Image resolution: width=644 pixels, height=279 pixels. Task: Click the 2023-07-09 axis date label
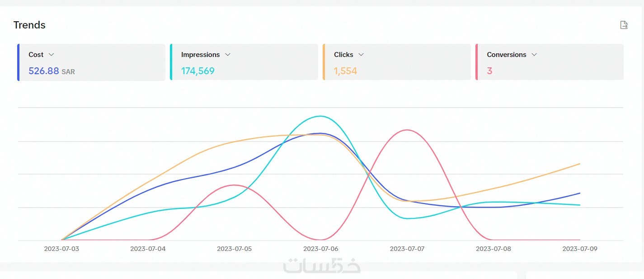click(580, 249)
